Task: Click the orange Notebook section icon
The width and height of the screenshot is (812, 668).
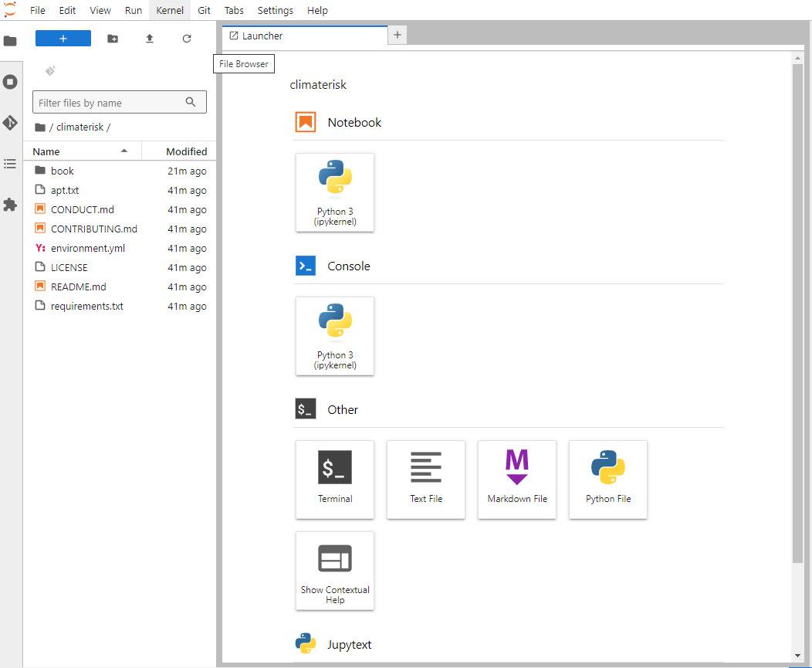Action: coord(306,122)
